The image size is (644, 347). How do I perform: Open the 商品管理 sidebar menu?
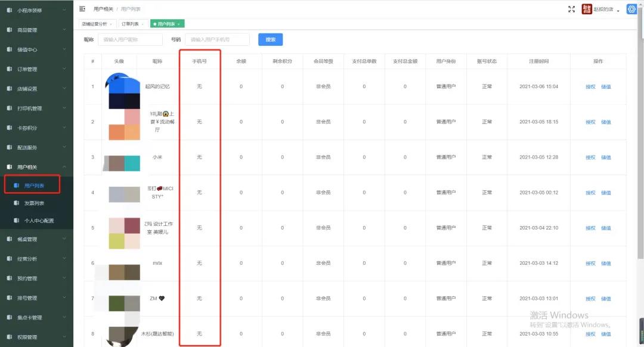click(x=9, y=29)
